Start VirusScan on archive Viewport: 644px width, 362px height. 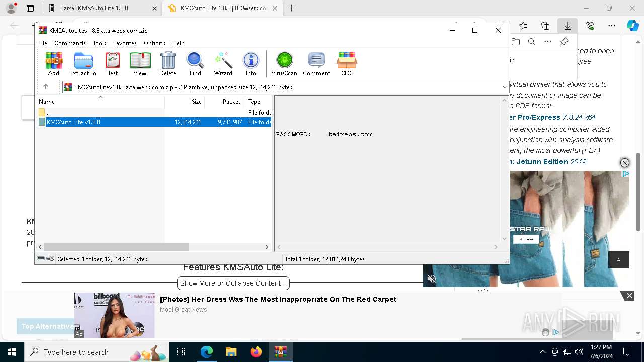tap(284, 64)
